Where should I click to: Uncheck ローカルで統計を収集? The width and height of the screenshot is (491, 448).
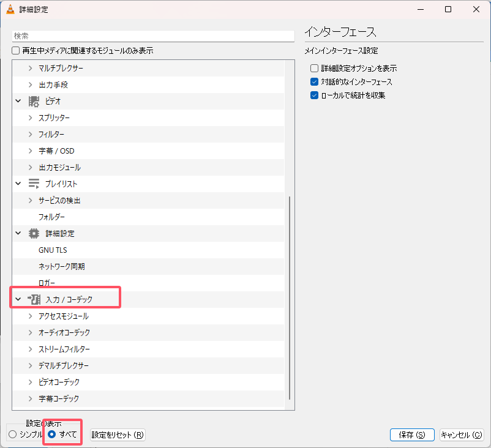(x=314, y=95)
